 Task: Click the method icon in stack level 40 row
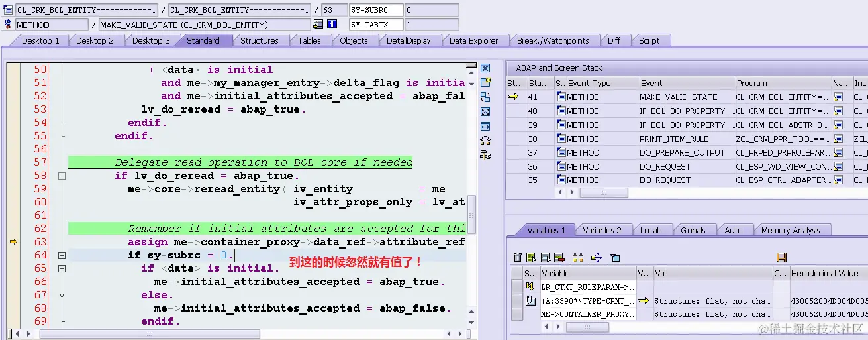click(x=561, y=111)
